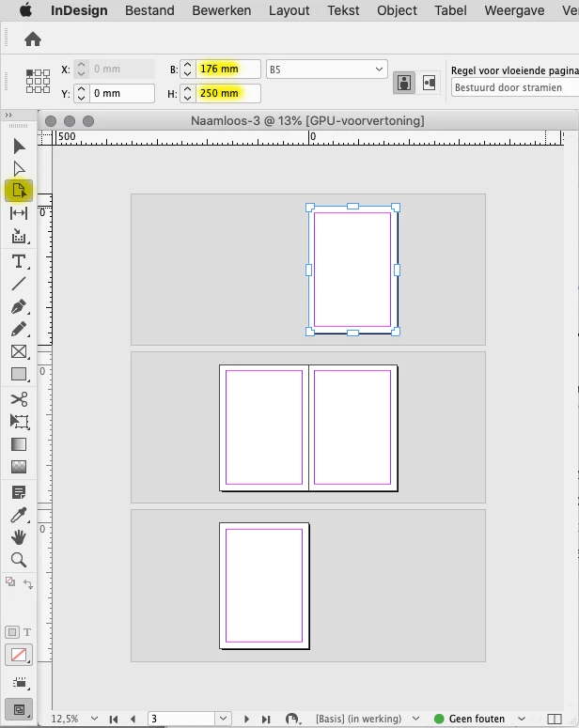The height and width of the screenshot is (728, 579).
Task: Open the zoom level 12,5% dropdown
Action: pos(94,719)
